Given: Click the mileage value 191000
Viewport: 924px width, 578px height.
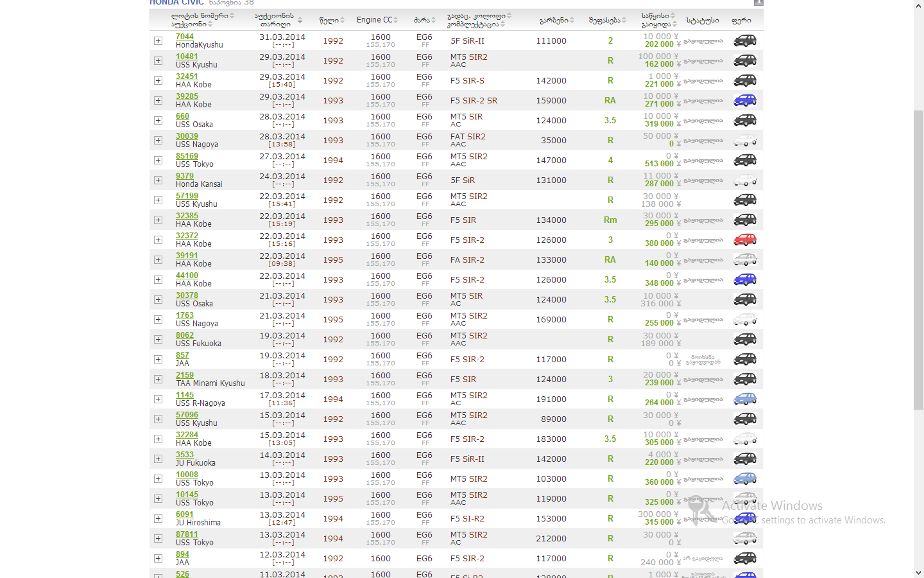Looking at the screenshot, I should pos(551,399).
